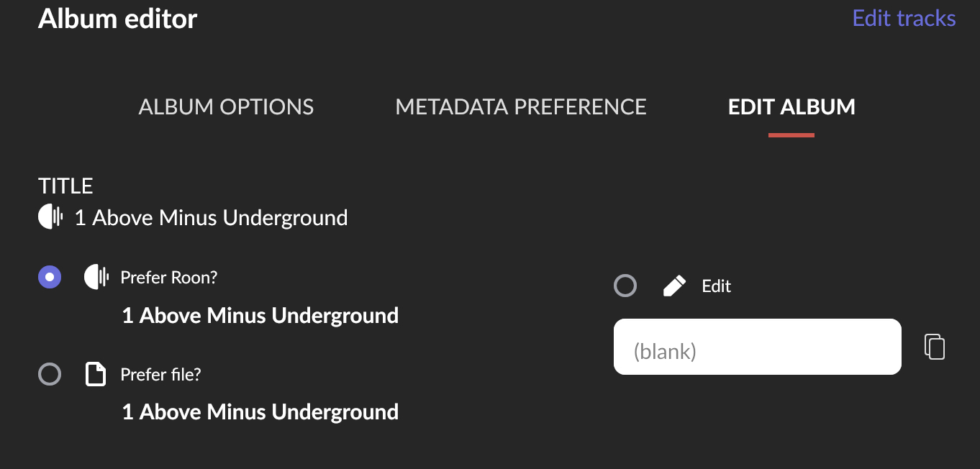Open the Edit tracks link
Image resolution: width=980 pixels, height=469 pixels.
(903, 18)
